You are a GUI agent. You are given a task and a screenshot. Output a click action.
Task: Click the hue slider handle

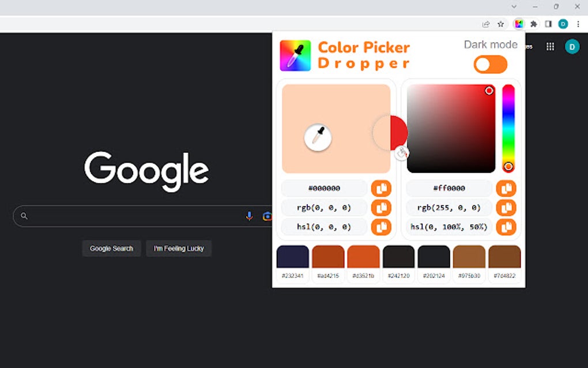508,167
